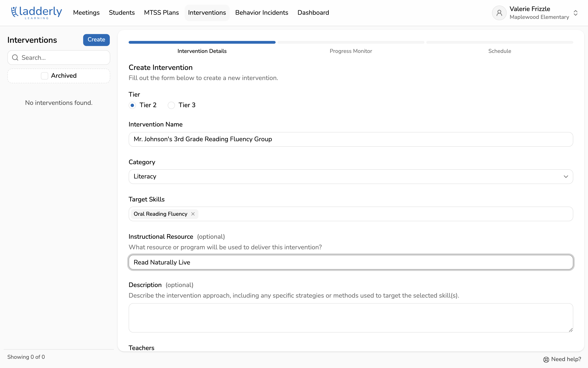Click inside the Description textarea
The width and height of the screenshot is (588, 368).
351,318
